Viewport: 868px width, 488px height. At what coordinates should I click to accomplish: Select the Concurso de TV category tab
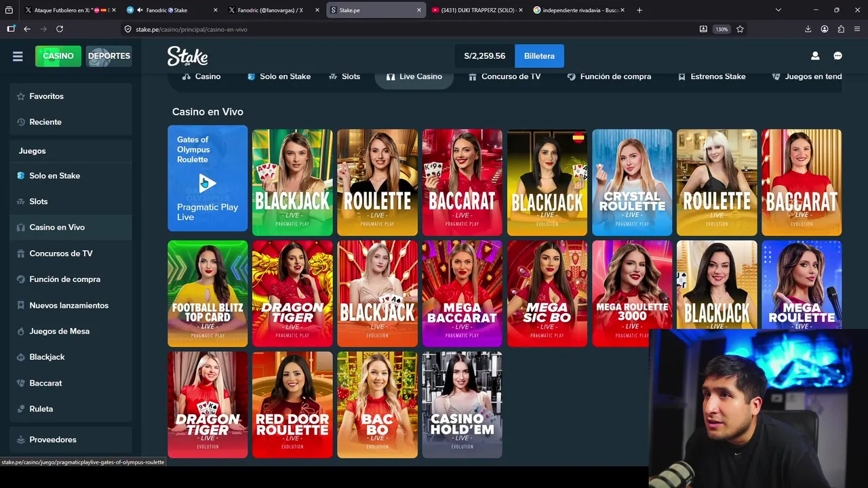[505, 77]
